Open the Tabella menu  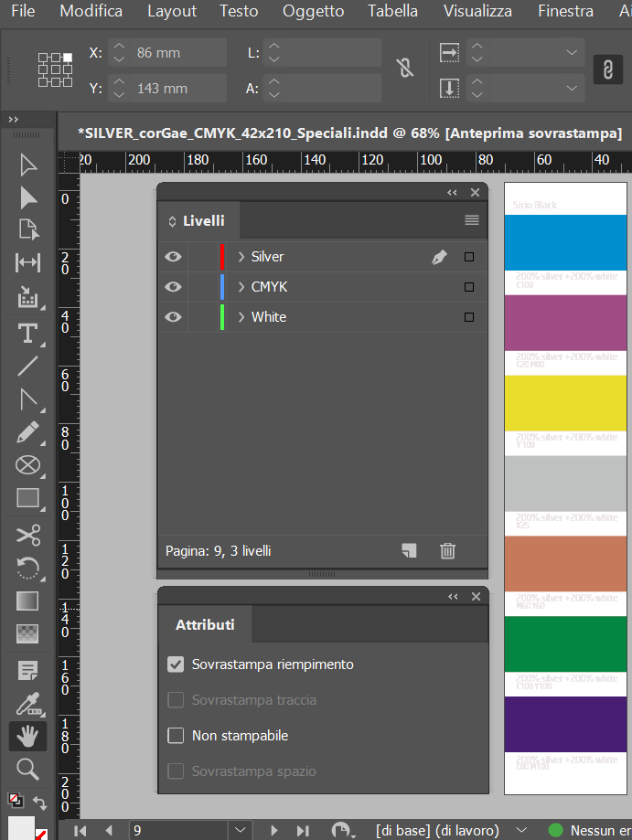click(x=392, y=11)
